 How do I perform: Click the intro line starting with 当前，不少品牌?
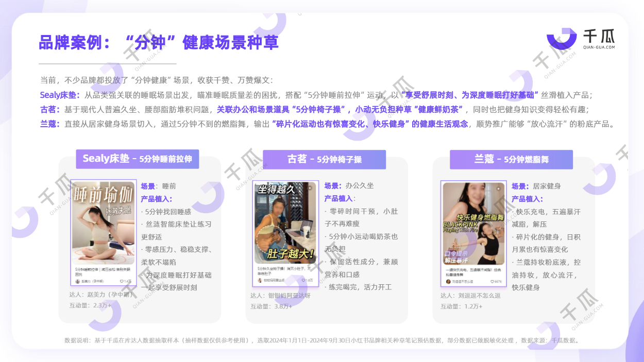tap(157, 80)
